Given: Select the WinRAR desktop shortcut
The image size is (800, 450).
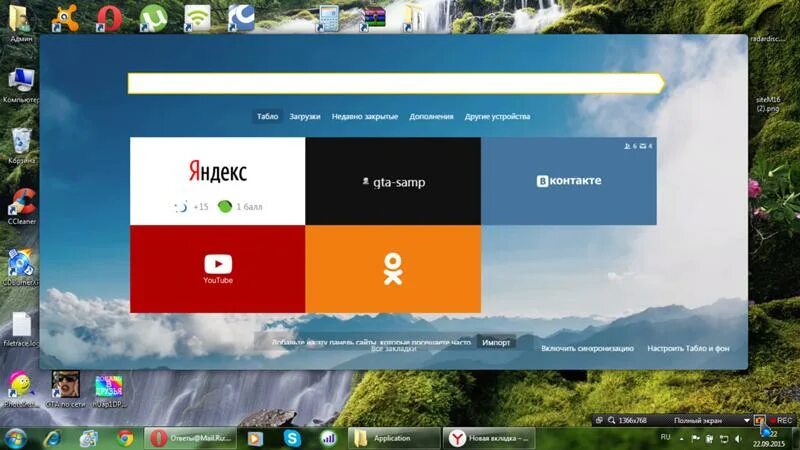Looking at the screenshot, I should [x=372, y=18].
